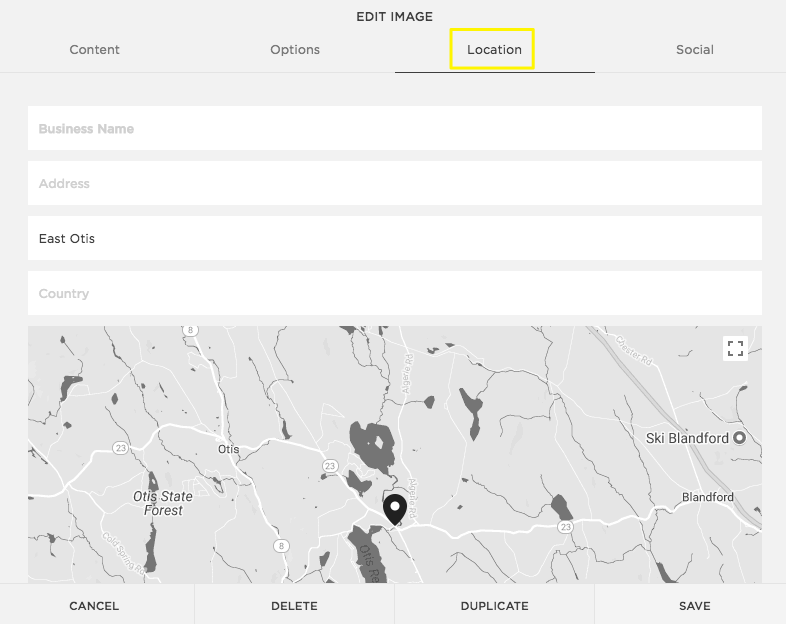The height and width of the screenshot is (624, 786).
Task: Select the Location tab
Action: tap(494, 49)
